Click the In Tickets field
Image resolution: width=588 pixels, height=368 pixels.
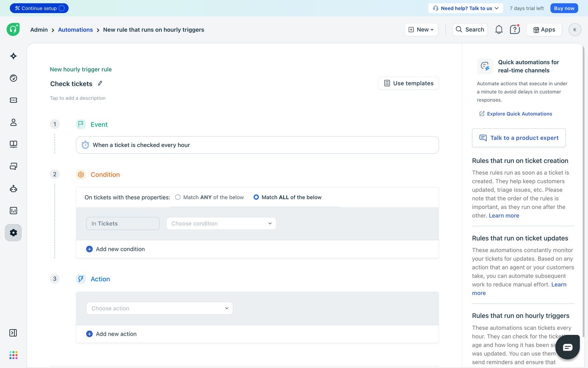click(123, 223)
